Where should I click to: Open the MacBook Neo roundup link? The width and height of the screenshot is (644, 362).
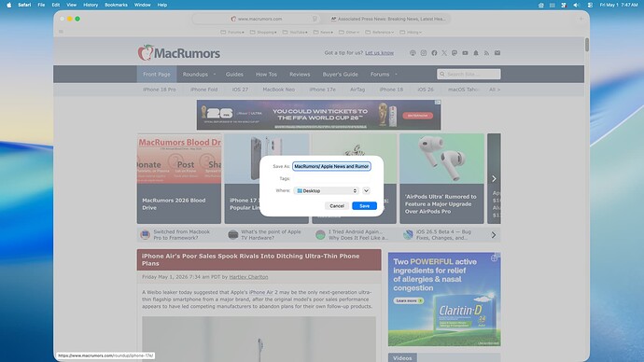pos(278,90)
